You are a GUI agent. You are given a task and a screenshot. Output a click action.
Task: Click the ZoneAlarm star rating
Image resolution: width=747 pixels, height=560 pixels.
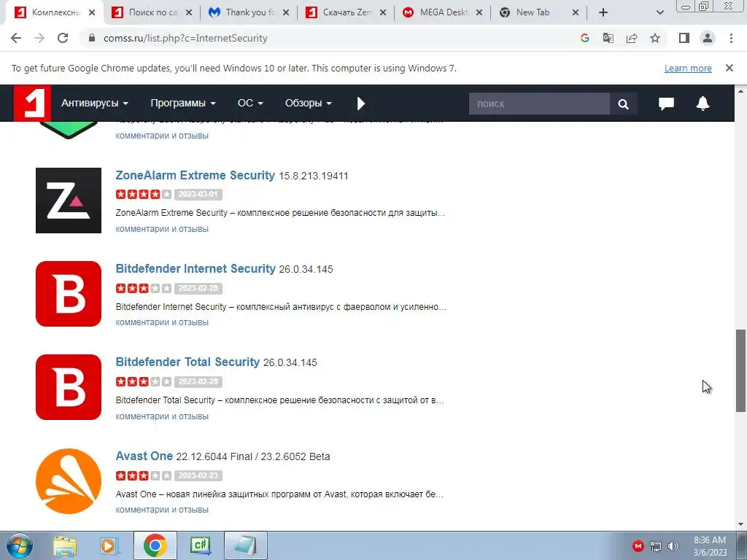pos(144,194)
